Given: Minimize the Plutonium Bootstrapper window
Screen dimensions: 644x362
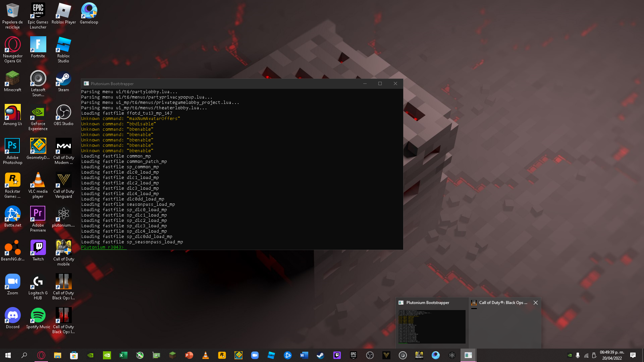Looking at the screenshot, I should pos(365,84).
